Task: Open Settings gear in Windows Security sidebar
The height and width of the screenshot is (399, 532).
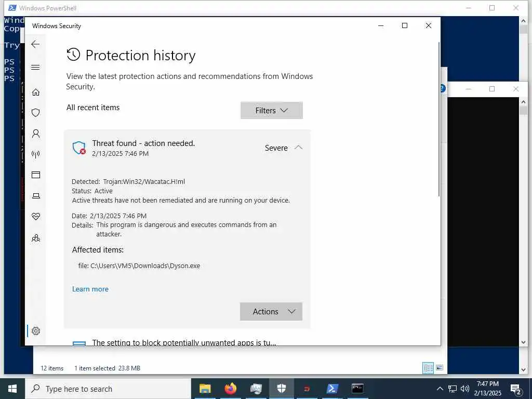Action: (36, 331)
